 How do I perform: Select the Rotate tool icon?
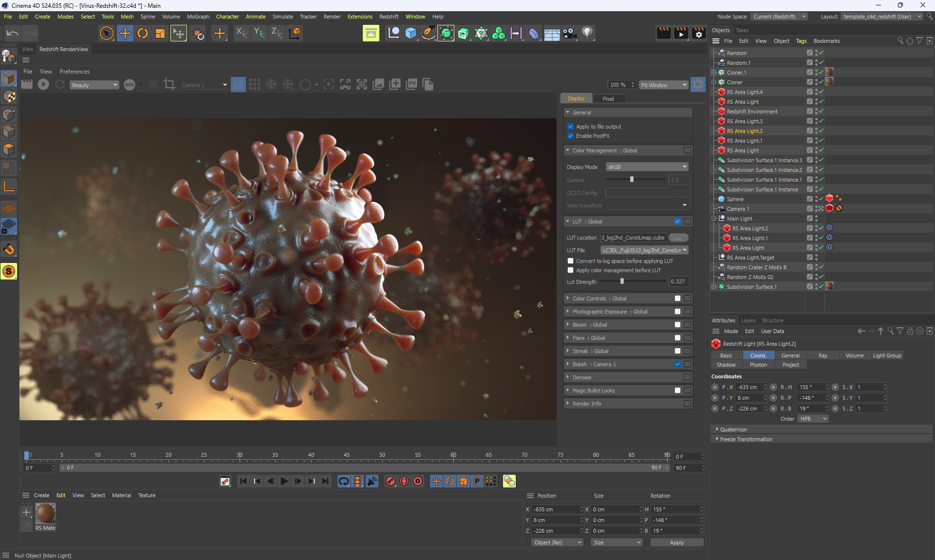pos(142,33)
